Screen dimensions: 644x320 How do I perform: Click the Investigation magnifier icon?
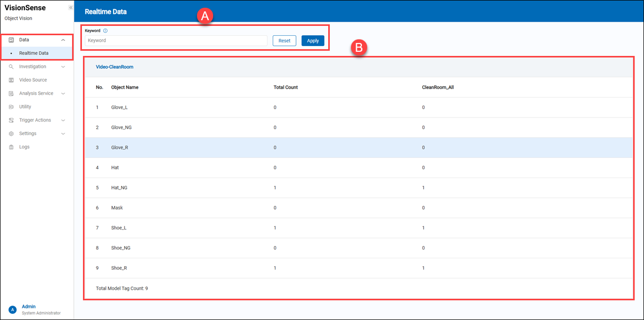11,67
